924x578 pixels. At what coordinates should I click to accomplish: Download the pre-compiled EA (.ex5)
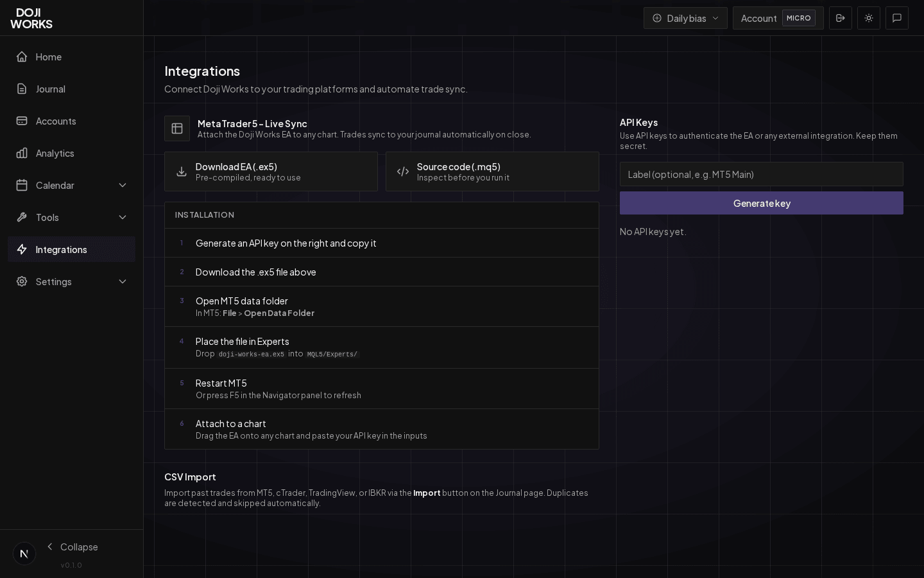tap(271, 171)
